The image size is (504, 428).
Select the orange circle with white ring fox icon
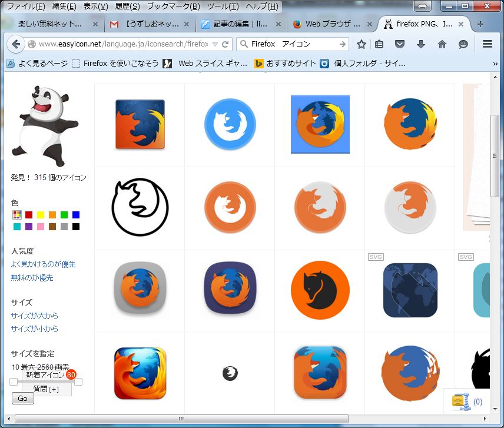click(230, 207)
